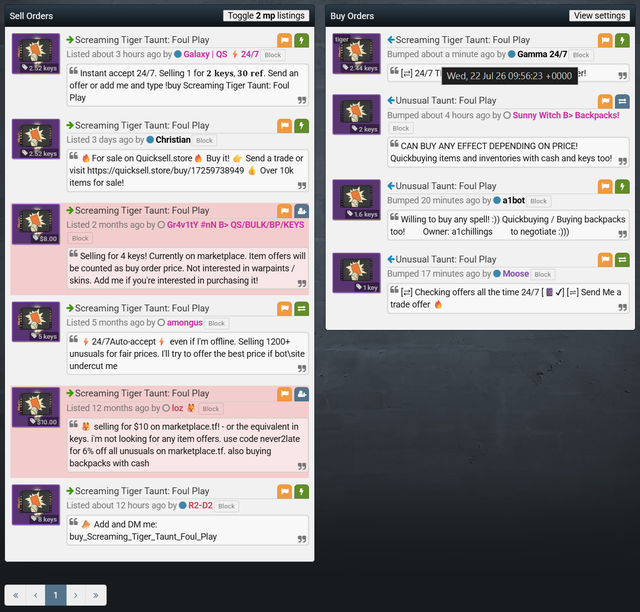Click the orange flag on Moose buy order
The image size is (640, 612).
[605, 260]
